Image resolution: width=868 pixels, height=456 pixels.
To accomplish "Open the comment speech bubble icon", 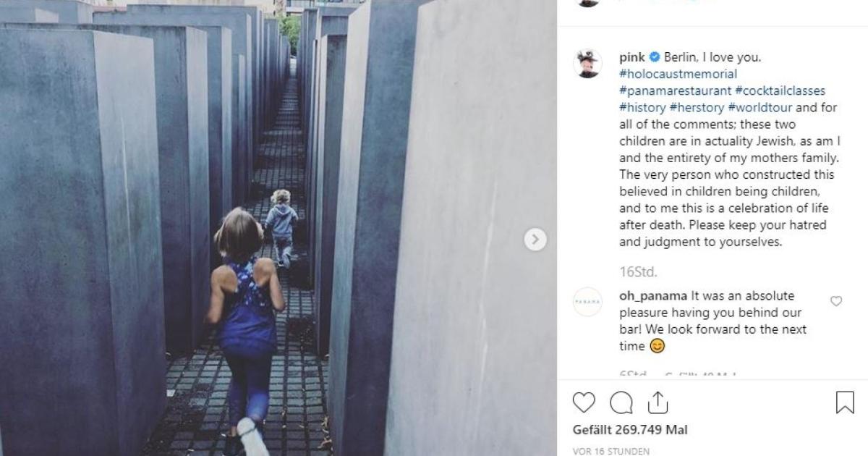I will [621, 402].
